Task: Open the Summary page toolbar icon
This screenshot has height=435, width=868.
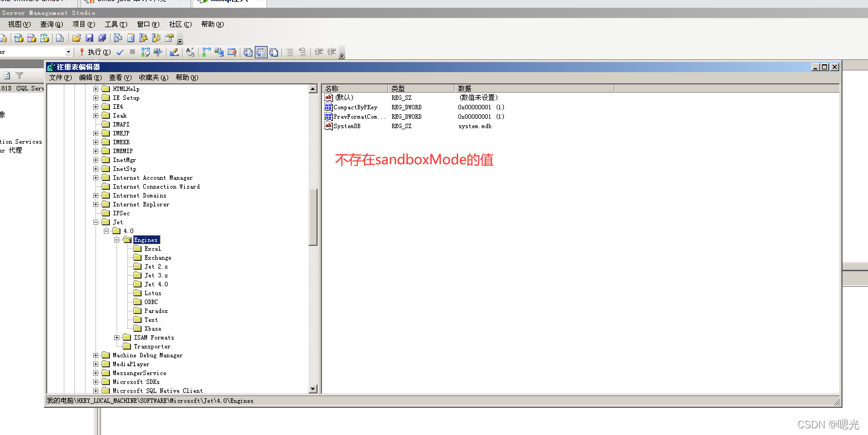Action: click(x=130, y=38)
